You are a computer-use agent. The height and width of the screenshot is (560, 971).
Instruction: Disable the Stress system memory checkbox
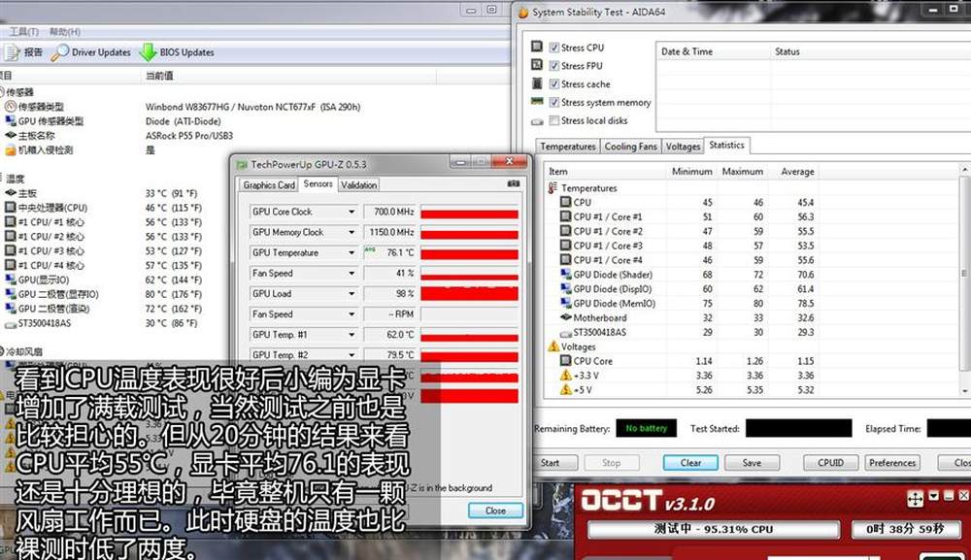pos(554,102)
